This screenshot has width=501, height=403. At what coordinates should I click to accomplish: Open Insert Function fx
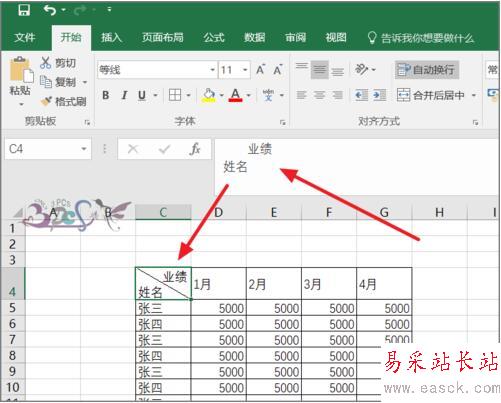click(195, 149)
